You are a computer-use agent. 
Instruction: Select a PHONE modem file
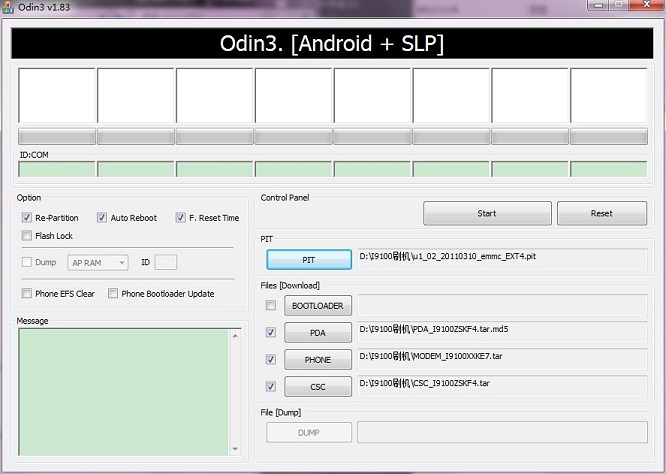(x=318, y=360)
